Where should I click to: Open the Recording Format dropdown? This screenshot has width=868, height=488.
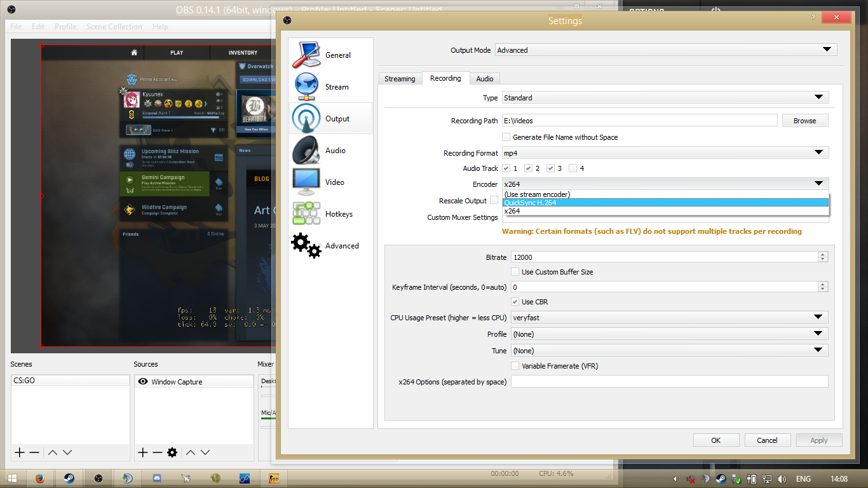[665, 153]
